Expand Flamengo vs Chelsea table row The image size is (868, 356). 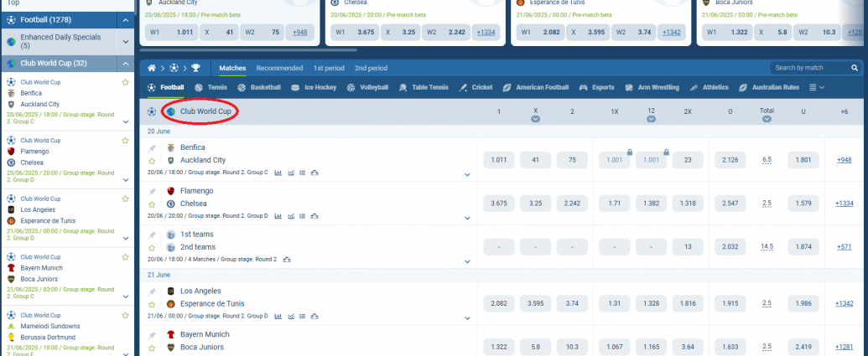pos(467,218)
